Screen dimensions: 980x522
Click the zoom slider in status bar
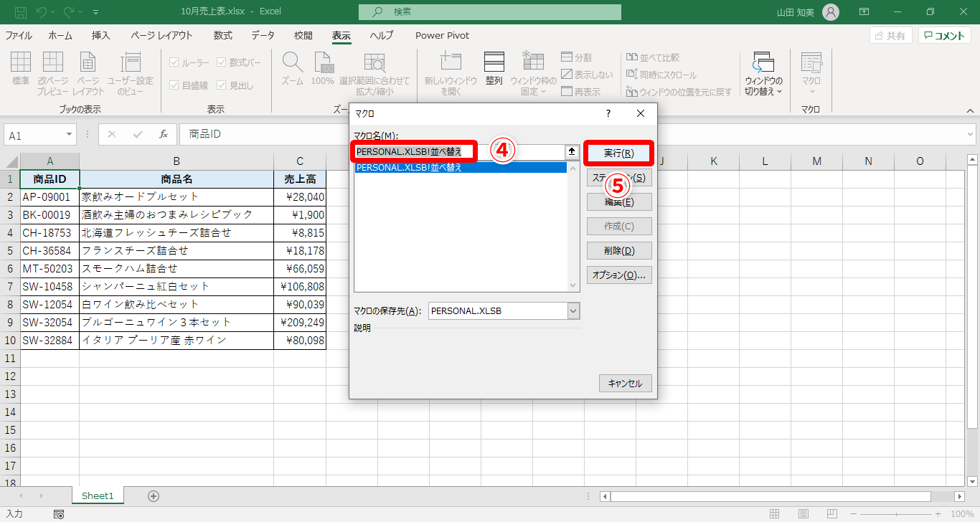(x=897, y=514)
